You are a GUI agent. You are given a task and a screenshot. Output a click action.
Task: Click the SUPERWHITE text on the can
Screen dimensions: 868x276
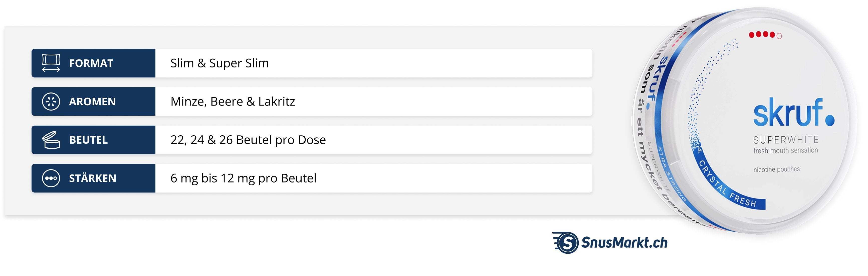click(786, 140)
